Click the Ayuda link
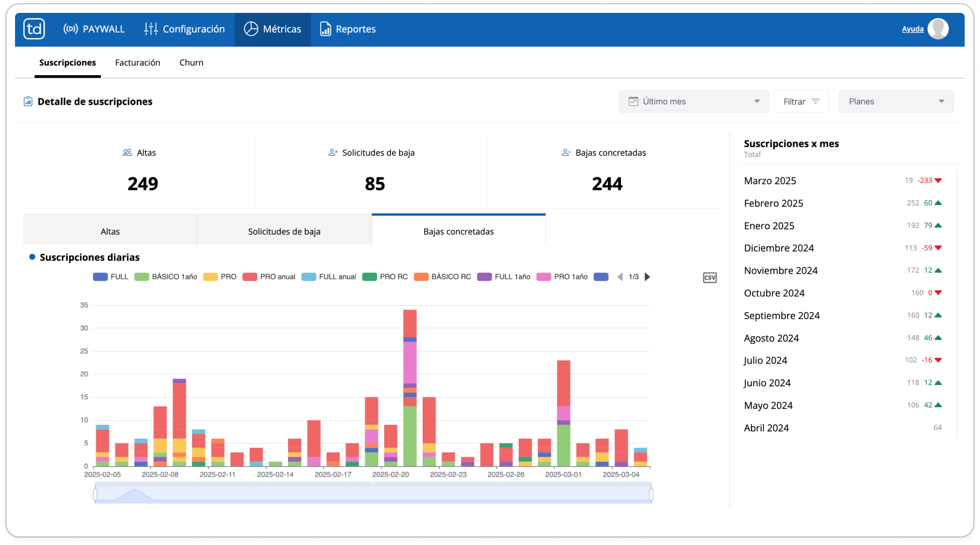 912,29
